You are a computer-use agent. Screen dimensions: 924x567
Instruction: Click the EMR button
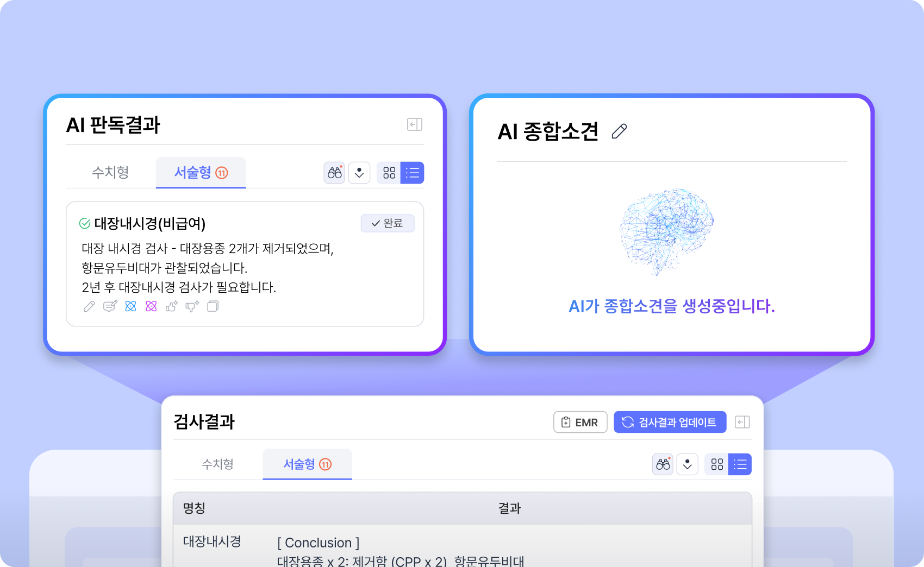[x=580, y=422]
